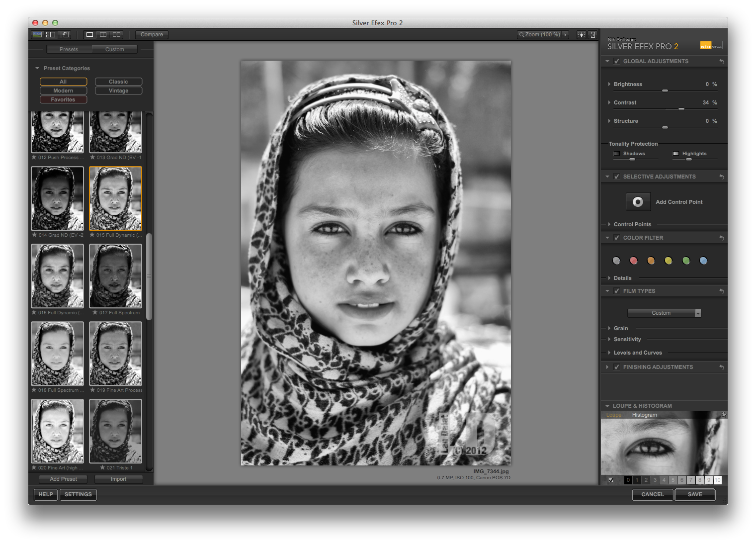Disable the Film Types checkbox
756x544 pixels.
(x=617, y=291)
